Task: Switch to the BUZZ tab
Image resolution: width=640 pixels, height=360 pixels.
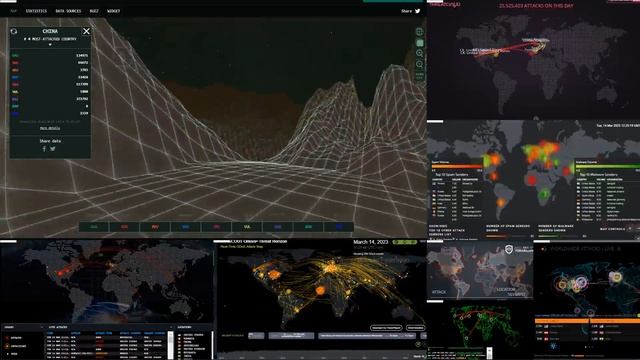Action: (94, 11)
